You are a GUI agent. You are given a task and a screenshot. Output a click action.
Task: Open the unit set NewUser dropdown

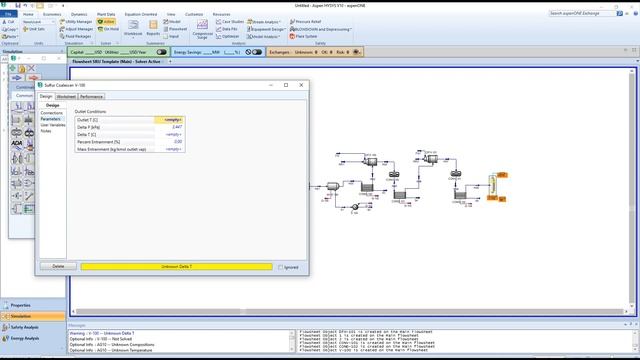(53, 22)
